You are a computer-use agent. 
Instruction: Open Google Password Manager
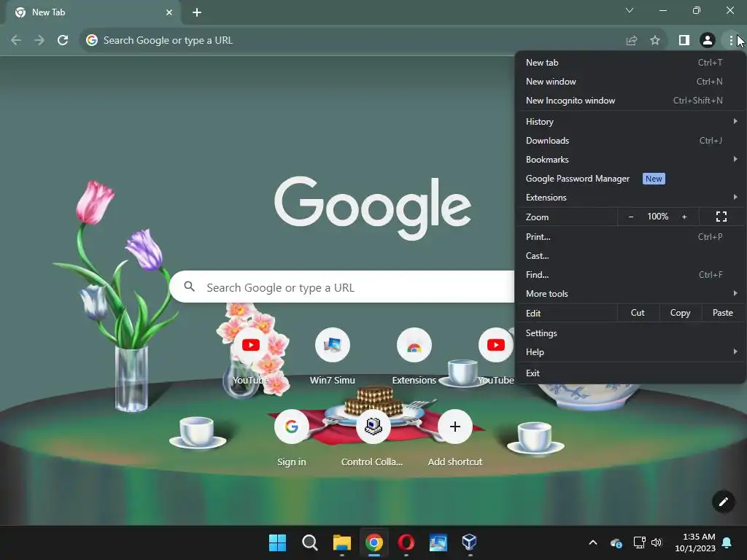[631, 179]
